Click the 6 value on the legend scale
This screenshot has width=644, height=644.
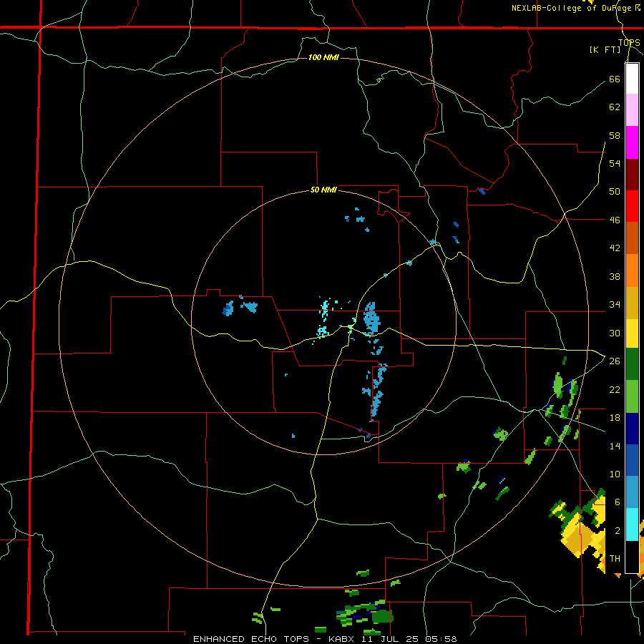click(617, 502)
